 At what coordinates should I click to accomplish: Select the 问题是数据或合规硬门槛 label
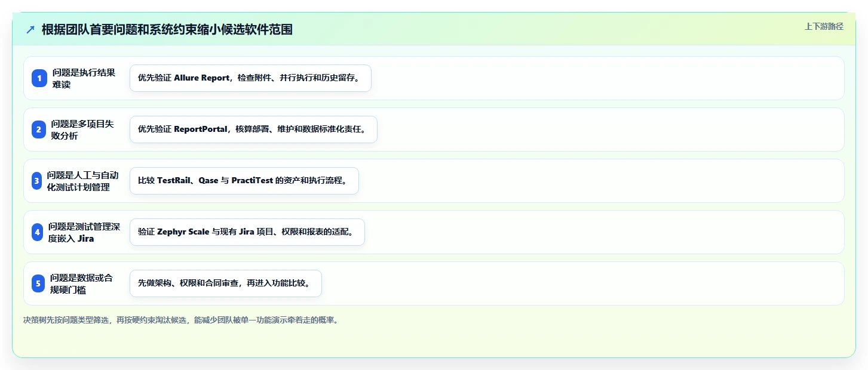[x=81, y=283]
